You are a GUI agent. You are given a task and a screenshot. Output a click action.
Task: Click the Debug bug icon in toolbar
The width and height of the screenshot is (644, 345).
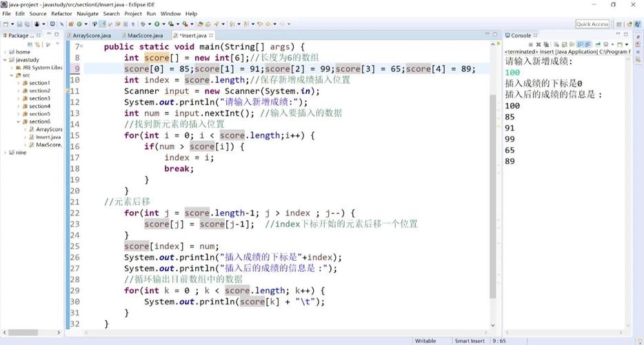tap(143, 24)
